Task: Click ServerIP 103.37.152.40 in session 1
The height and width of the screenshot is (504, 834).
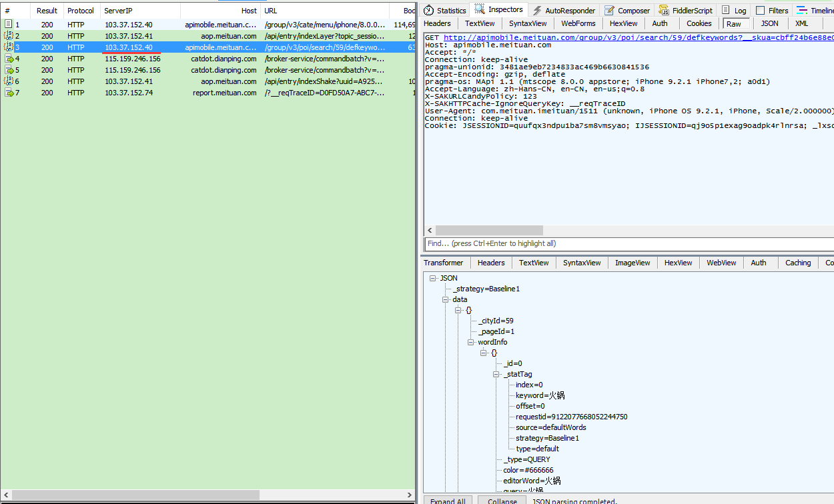Action: (128, 25)
